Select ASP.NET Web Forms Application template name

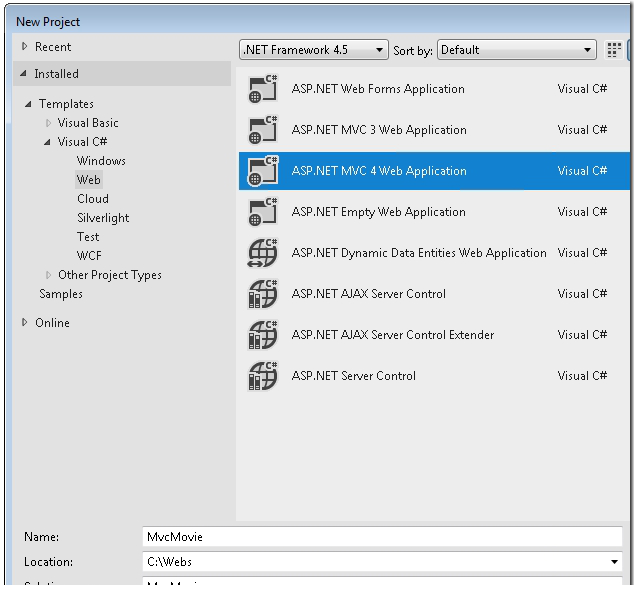coord(378,89)
